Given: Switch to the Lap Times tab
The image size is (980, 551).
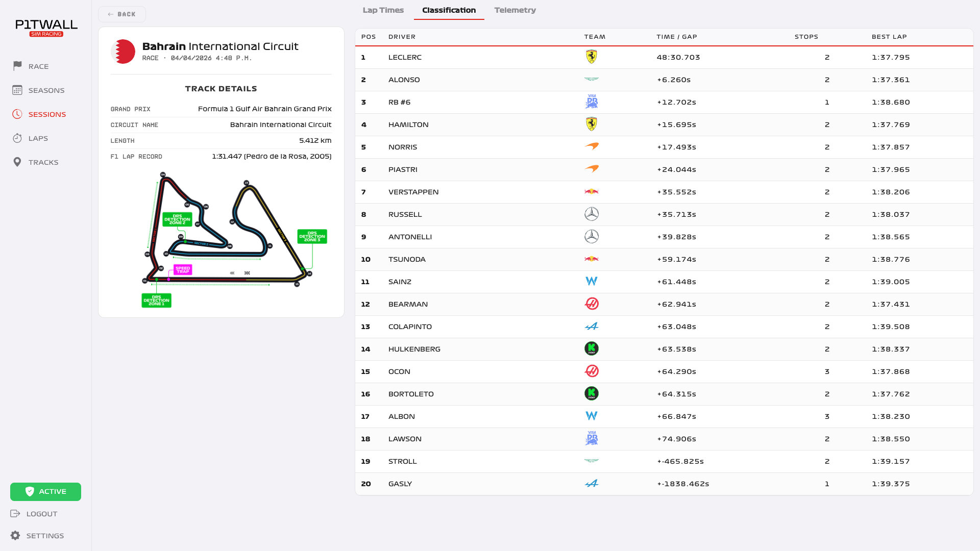Looking at the screenshot, I should pos(383,10).
